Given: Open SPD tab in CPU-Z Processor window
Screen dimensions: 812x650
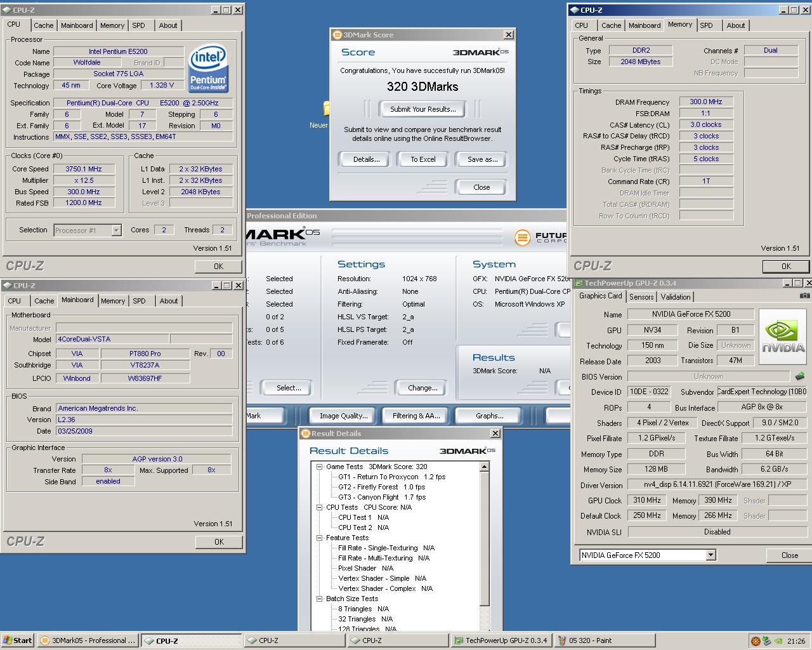Looking at the screenshot, I should (x=139, y=25).
